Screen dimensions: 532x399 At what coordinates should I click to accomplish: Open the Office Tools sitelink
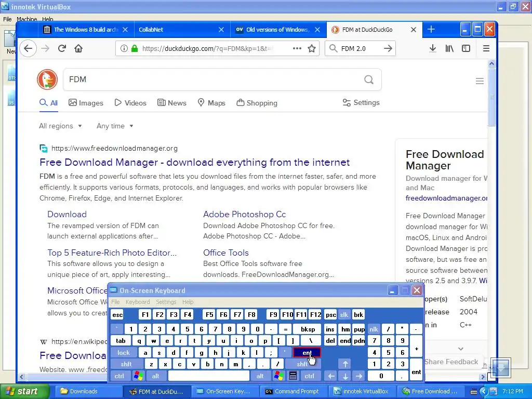(225, 252)
